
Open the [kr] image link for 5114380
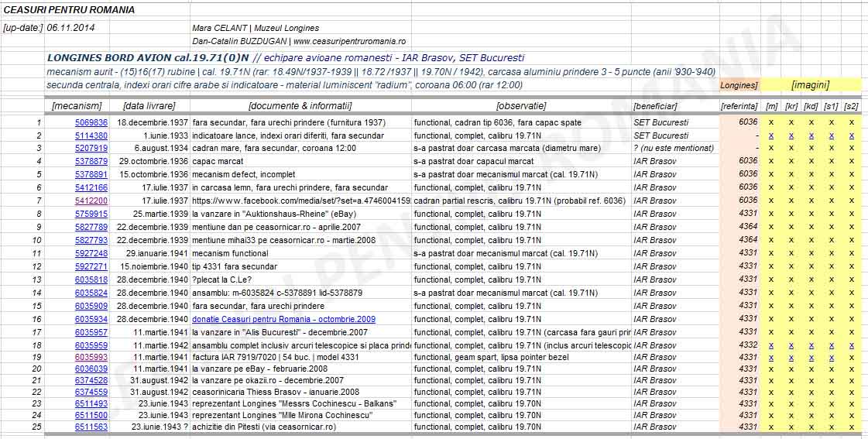pos(791,135)
